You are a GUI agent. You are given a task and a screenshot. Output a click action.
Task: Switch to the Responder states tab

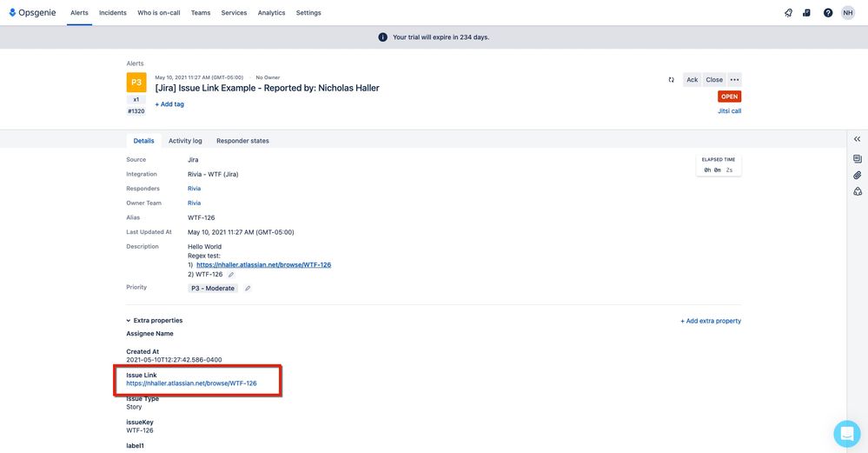[x=242, y=141]
